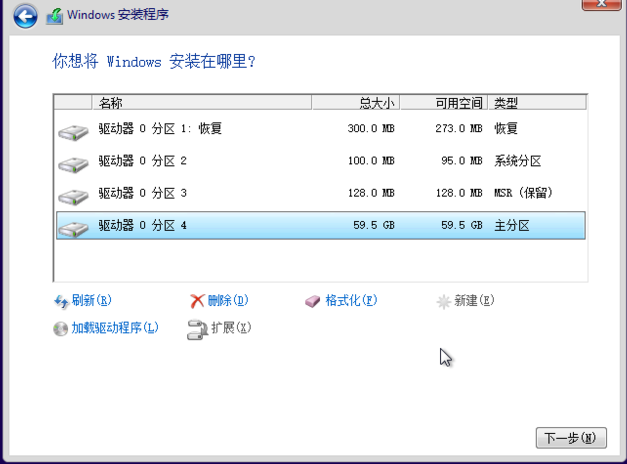The height and width of the screenshot is (464, 627).
Task: Click the red X delete icon
Action: (197, 301)
